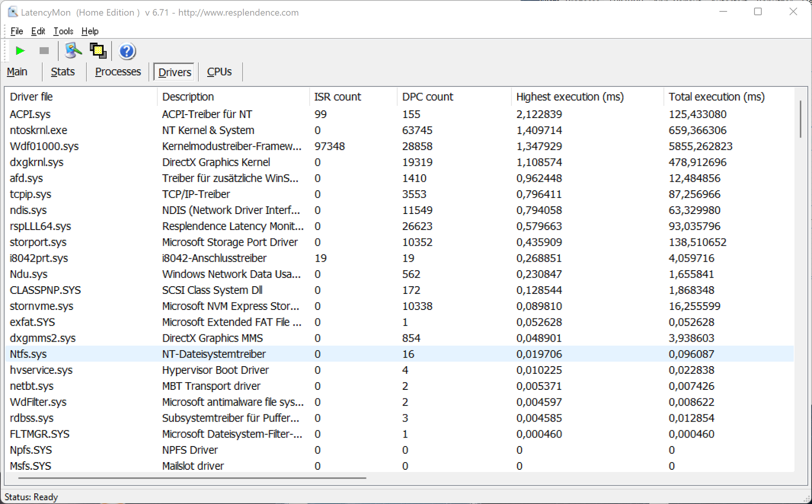812x504 pixels.
Task: Switch to the Main tab
Action: pyautogui.click(x=17, y=72)
